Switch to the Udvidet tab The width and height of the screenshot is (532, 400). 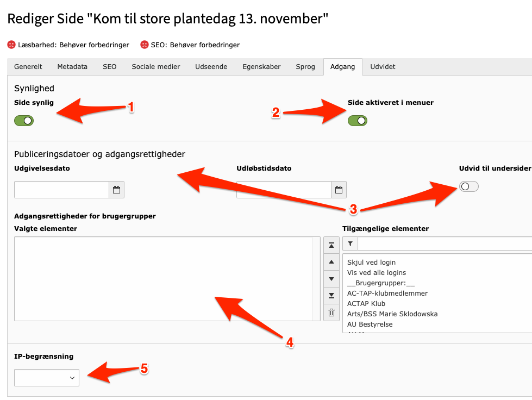tap(383, 66)
